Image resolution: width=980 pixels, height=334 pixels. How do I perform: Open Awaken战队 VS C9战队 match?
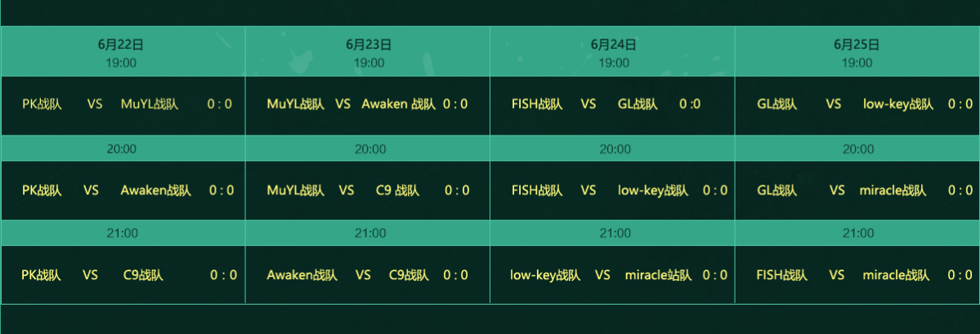[368, 274]
